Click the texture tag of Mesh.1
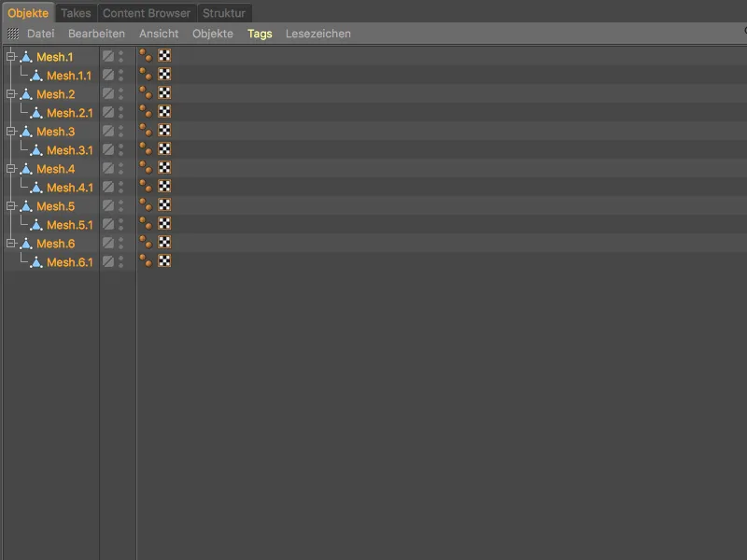This screenshot has width=747, height=560. 164,56
